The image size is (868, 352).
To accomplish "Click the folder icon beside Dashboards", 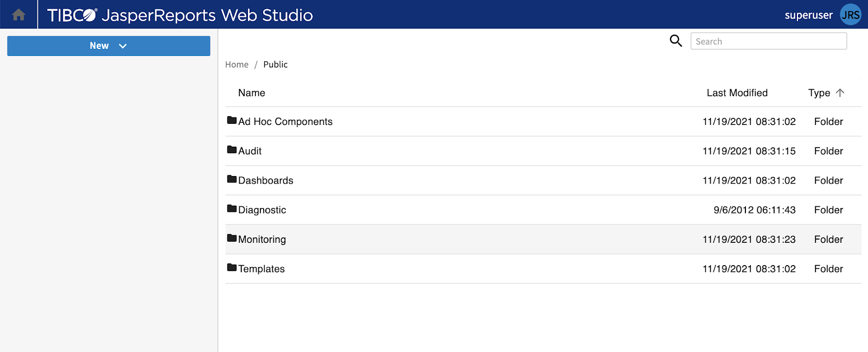I will click(x=231, y=180).
